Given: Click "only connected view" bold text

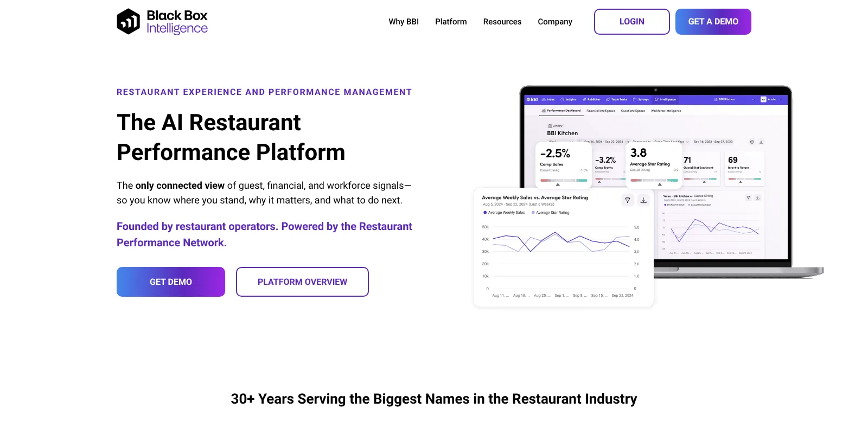Looking at the screenshot, I should [180, 186].
